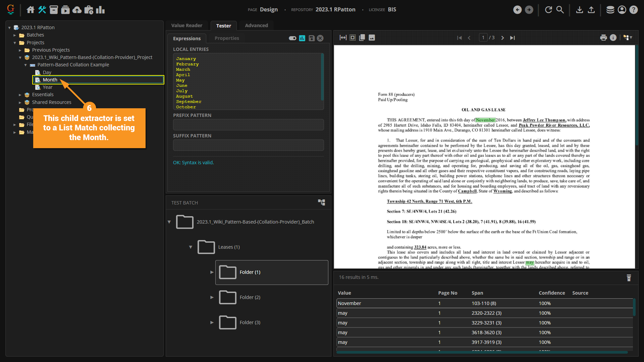644x362 pixels.
Task: Toggle the switch in Expressions header
Action: [292, 38]
